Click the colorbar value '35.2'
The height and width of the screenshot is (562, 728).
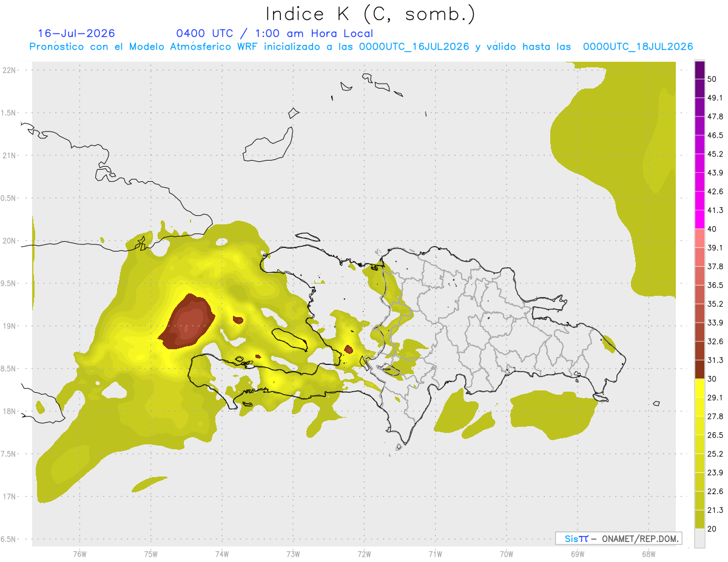[x=715, y=304]
